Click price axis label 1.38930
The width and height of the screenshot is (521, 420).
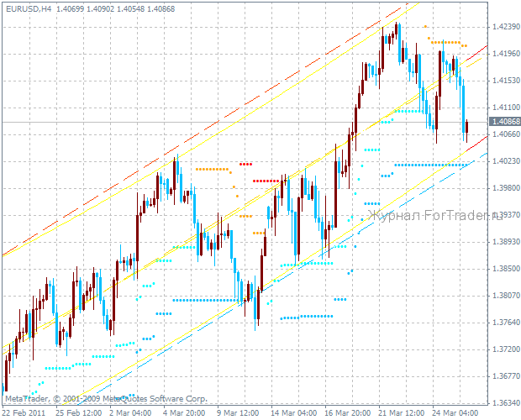point(506,242)
